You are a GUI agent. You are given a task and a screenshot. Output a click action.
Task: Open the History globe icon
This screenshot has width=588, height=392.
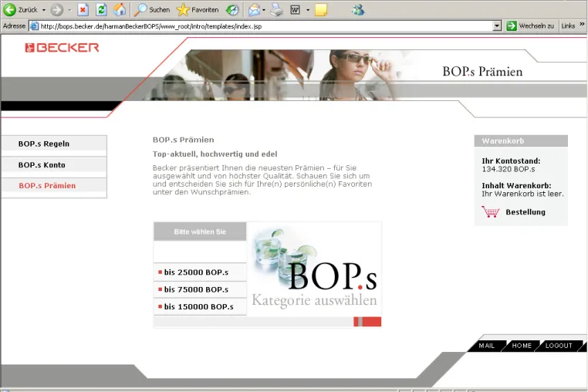232,10
